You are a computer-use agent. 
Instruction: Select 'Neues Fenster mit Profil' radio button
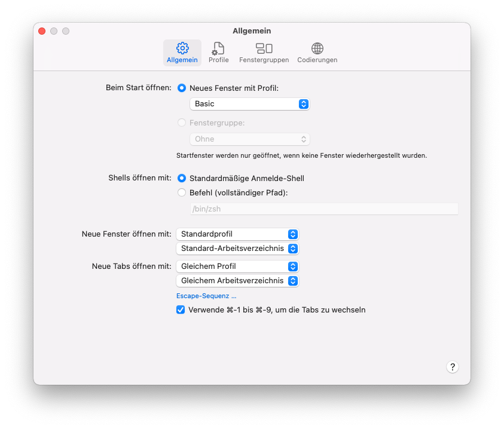(x=182, y=88)
